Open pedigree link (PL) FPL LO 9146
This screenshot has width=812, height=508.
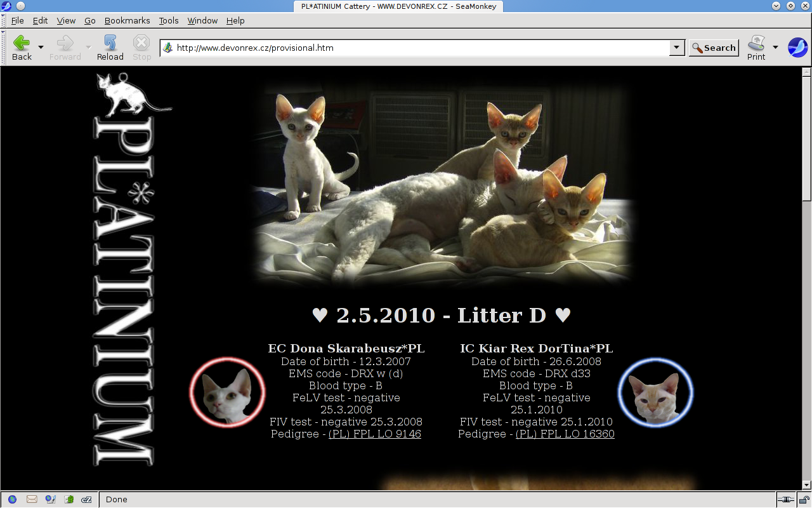[375, 434]
